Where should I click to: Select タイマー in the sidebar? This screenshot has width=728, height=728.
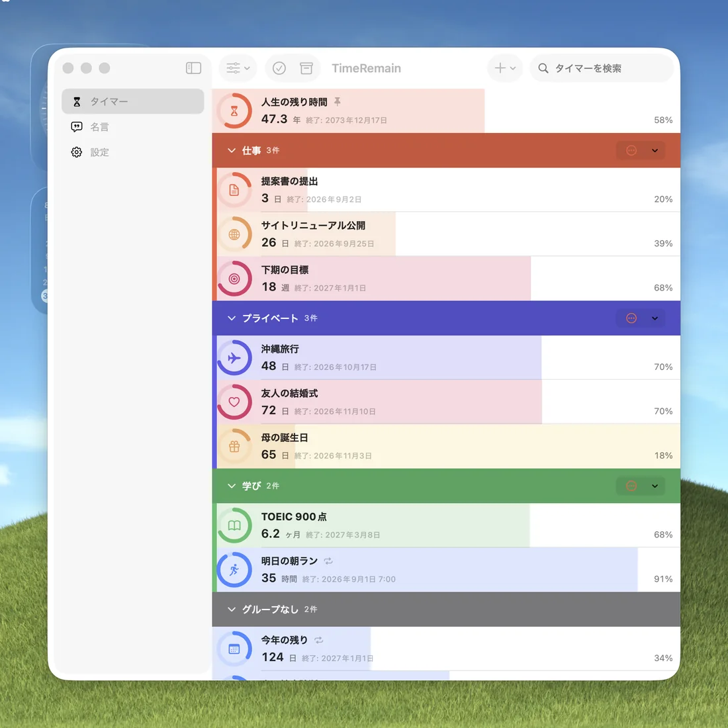(x=133, y=101)
